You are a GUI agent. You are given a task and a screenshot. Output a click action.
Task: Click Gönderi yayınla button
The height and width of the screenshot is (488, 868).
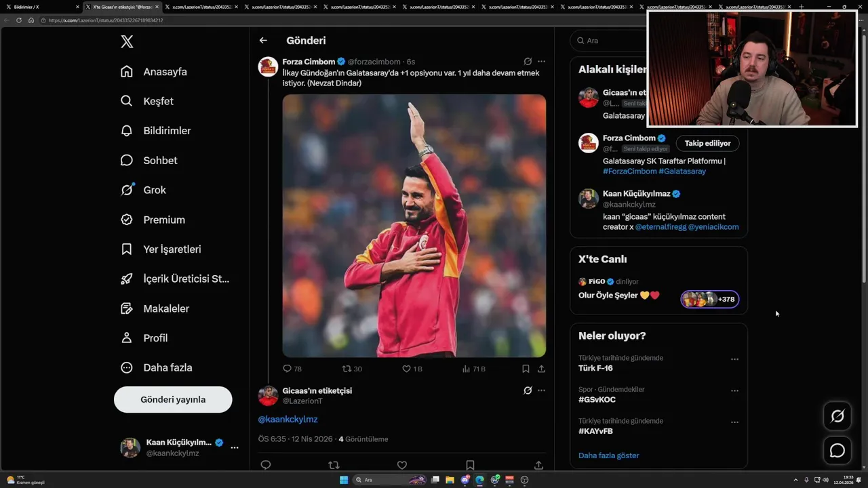coord(173,399)
